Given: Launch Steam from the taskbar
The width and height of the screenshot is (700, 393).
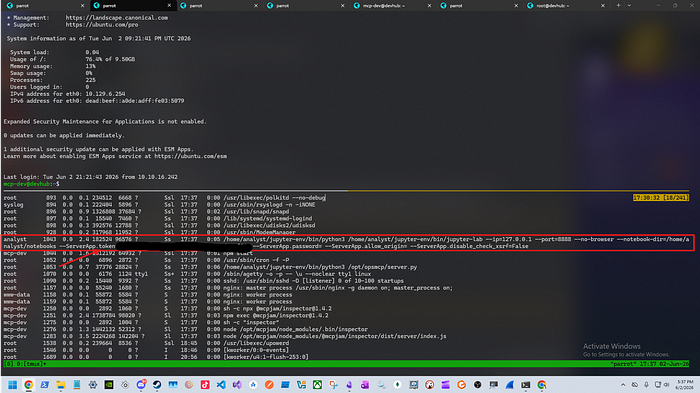Looking at the screenshot, I should point(157,385).
